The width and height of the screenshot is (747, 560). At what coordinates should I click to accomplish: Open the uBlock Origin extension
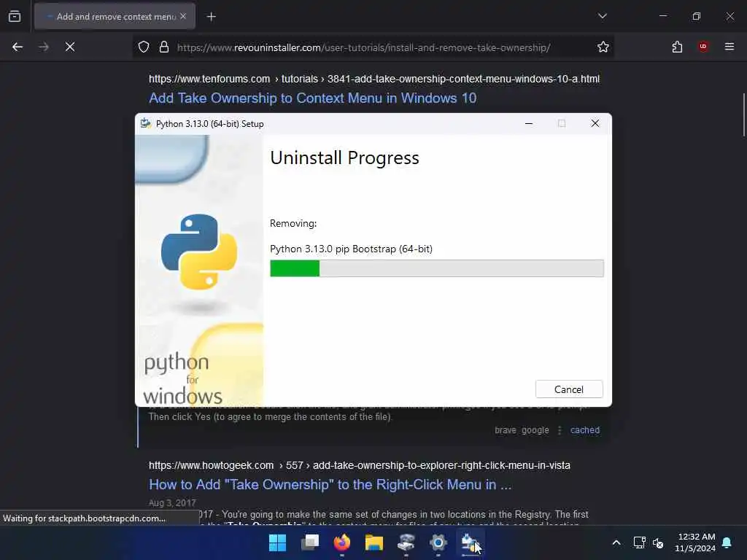point(703,47)
